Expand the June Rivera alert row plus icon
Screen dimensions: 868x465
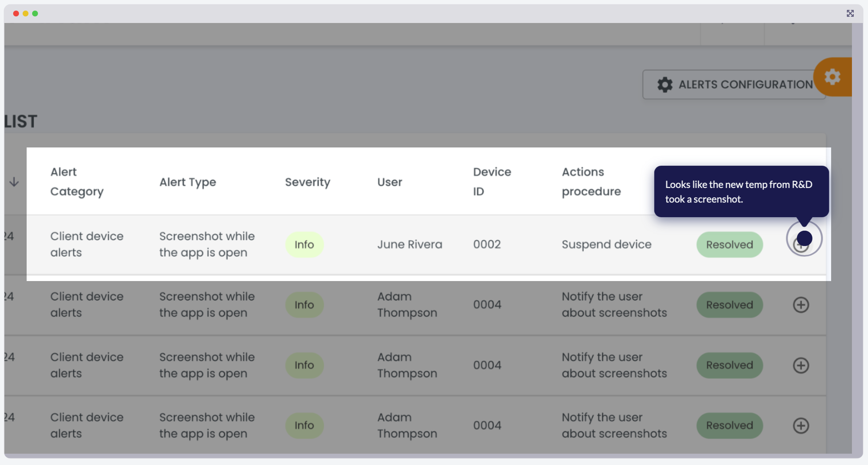click(801, 245)
